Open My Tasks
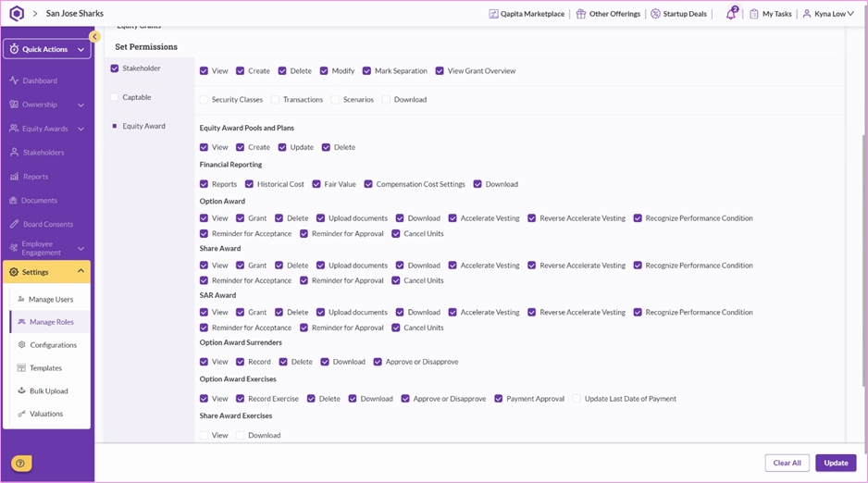This screenshot has width=868, height=483. (771, 14)
